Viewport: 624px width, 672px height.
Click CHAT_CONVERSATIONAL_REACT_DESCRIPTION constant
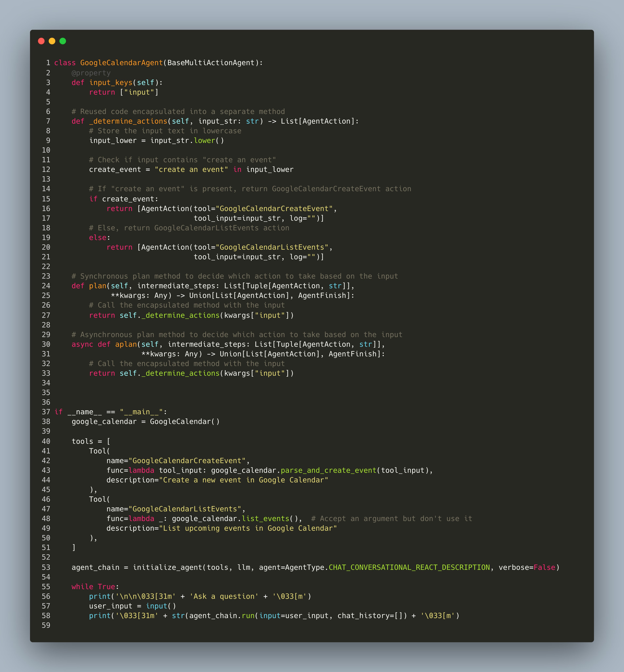(x=409, y=568)
